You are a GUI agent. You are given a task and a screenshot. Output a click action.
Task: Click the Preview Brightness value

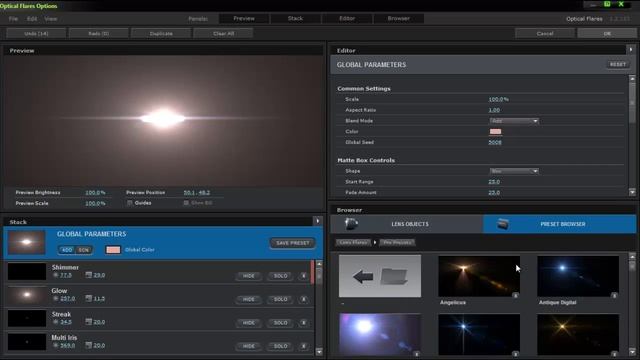(95, 193)
